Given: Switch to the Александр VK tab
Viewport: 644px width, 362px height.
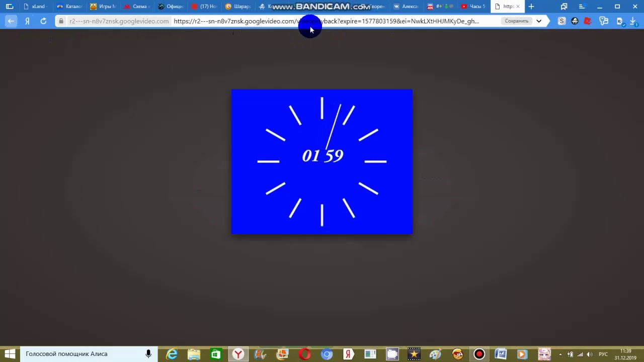Looking at the screenshot, I should [x=406, y=7].
